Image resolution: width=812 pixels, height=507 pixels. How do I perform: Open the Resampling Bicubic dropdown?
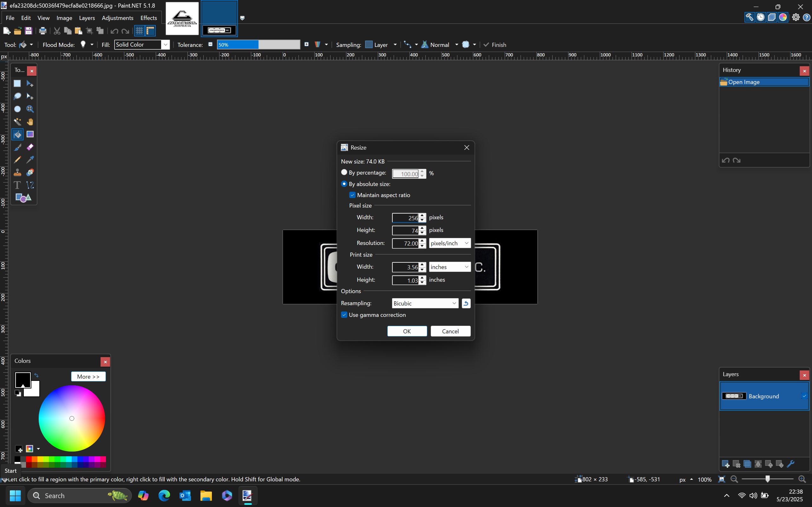[x=425, y=304]
